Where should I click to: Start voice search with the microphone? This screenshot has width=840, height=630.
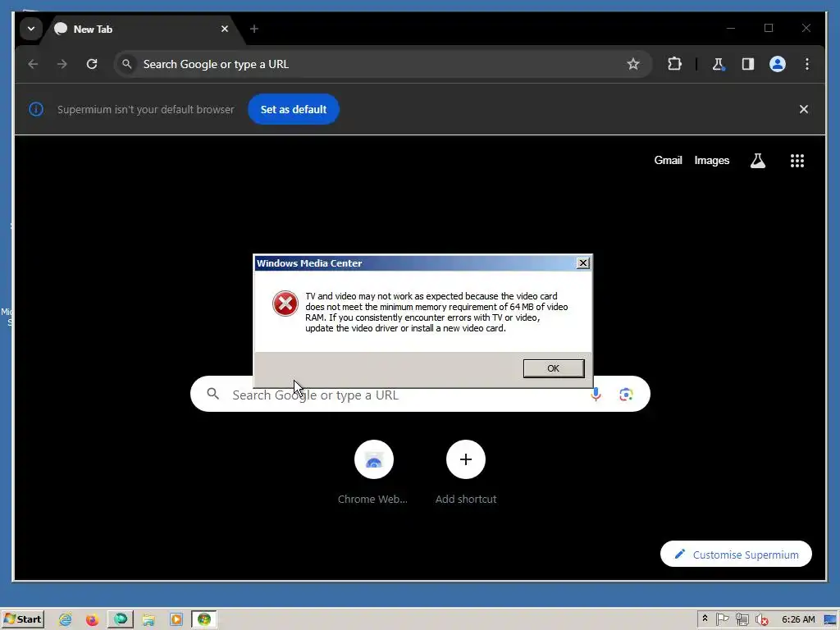click(x=596, y=395)
